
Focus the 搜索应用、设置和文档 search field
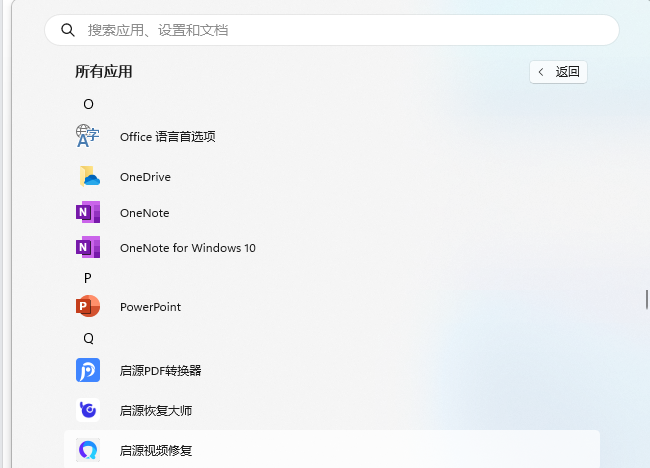[332, 30]
